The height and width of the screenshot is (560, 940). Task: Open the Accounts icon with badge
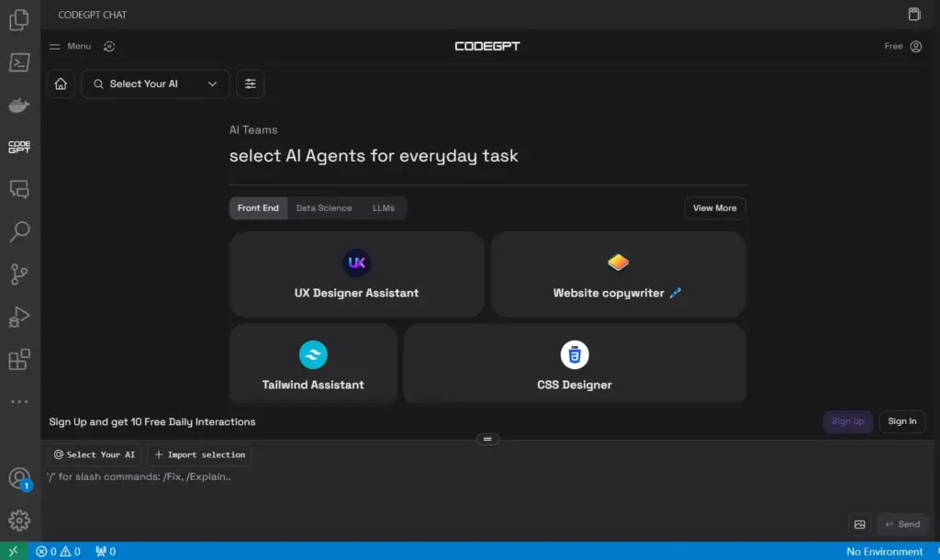coord(19,478)
